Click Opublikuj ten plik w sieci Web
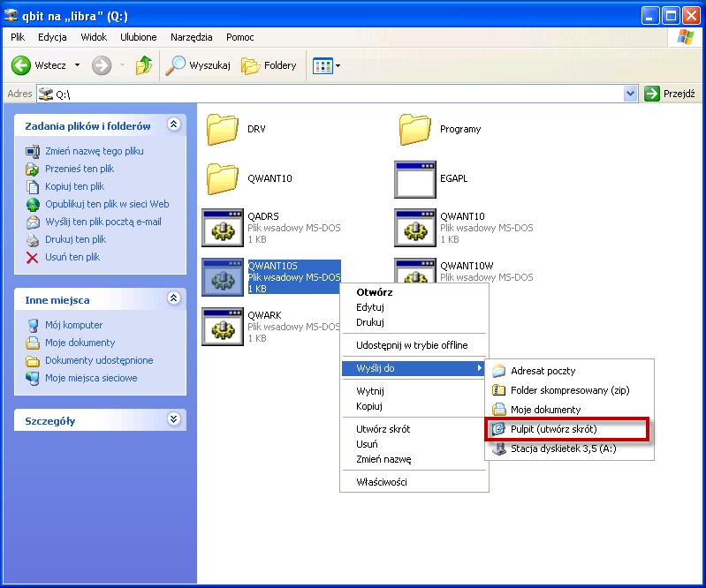This screenshot has height=588, width=706. (107, 204)
